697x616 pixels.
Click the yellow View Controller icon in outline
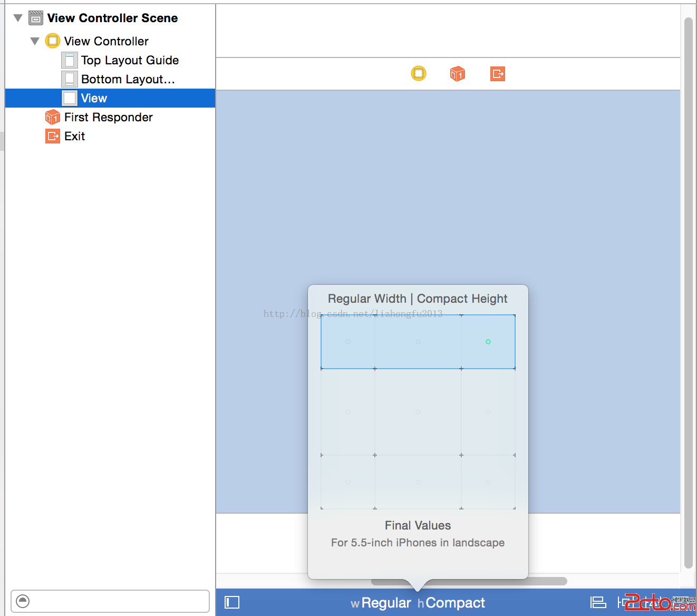[53, 41]
